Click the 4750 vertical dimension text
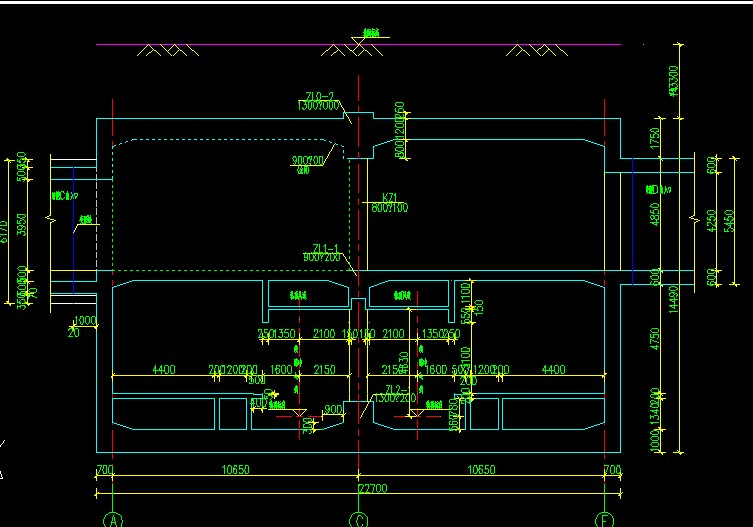 pos(655,336)
